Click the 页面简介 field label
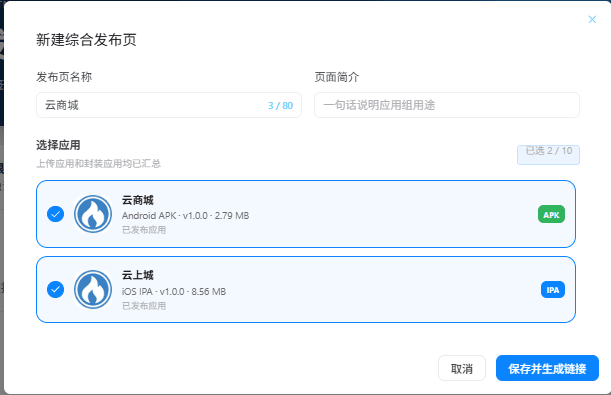 (x=337, y=77)
